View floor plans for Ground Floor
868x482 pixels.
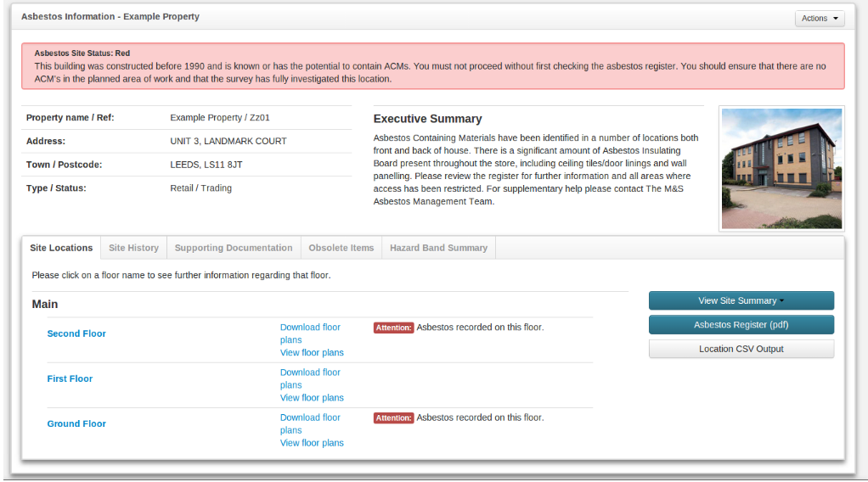(x=312, y=442)
